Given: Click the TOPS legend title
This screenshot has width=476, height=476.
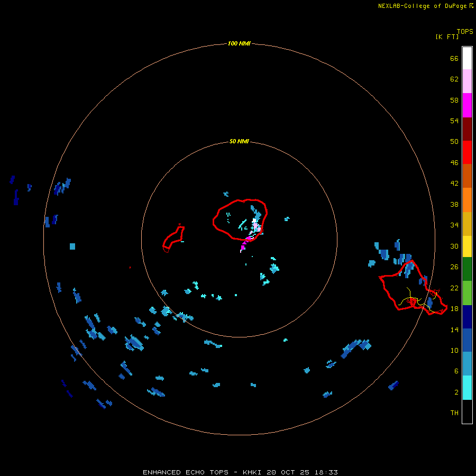Looking at the screenshot, I should click(465, 32).
